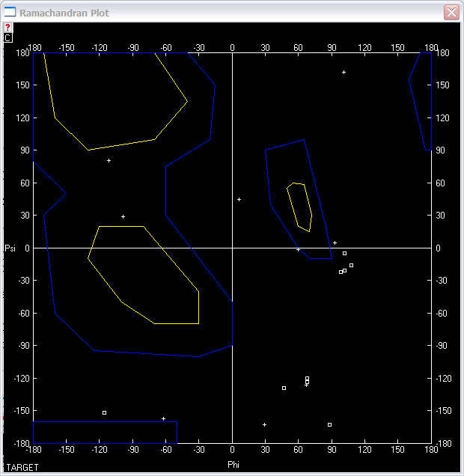Select the square residue near phi 102, psi -5
This screenshot has width=464, height=476.
344,254
